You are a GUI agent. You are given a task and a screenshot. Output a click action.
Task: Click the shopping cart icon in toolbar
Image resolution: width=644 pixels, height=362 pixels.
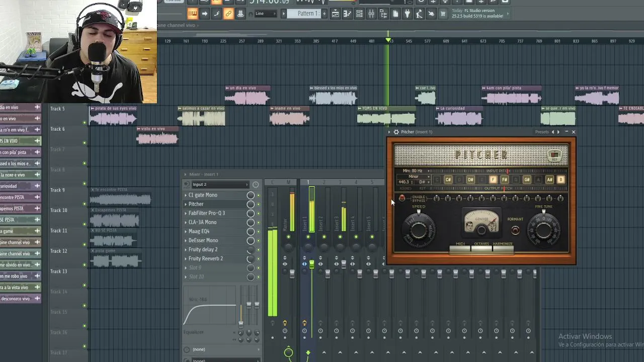tap(443, 14)
